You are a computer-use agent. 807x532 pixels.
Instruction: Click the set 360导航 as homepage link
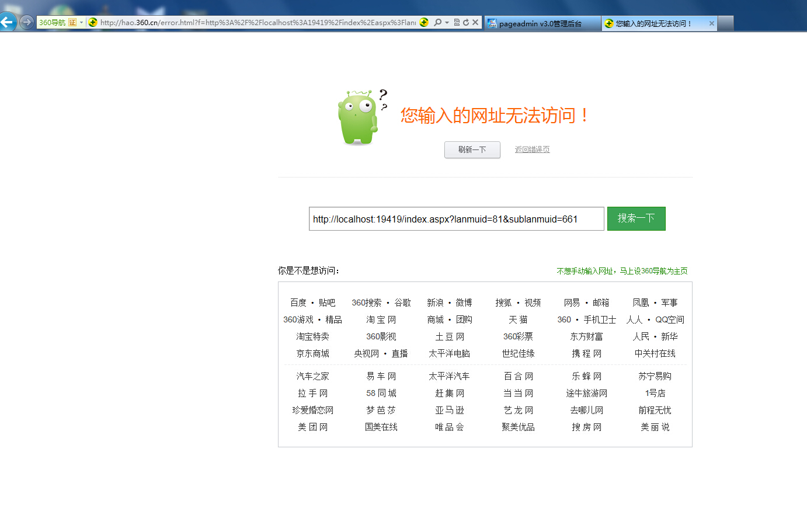622,271
